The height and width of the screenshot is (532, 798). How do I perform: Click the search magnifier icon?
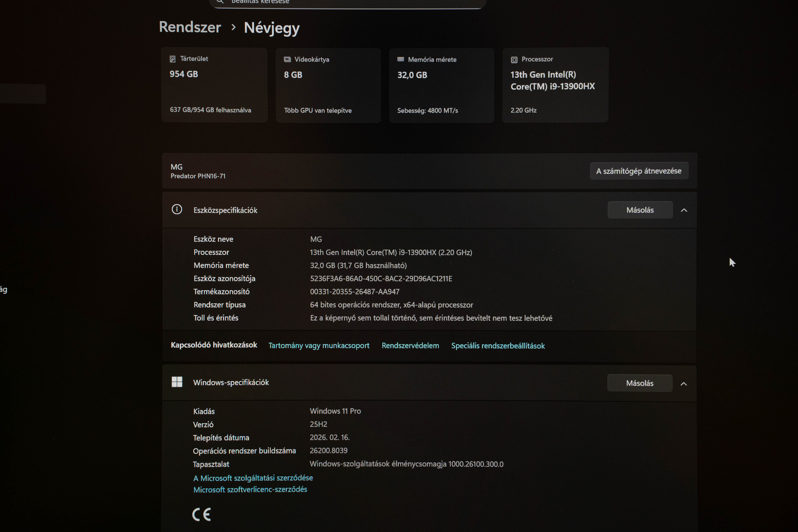point(220,2)
